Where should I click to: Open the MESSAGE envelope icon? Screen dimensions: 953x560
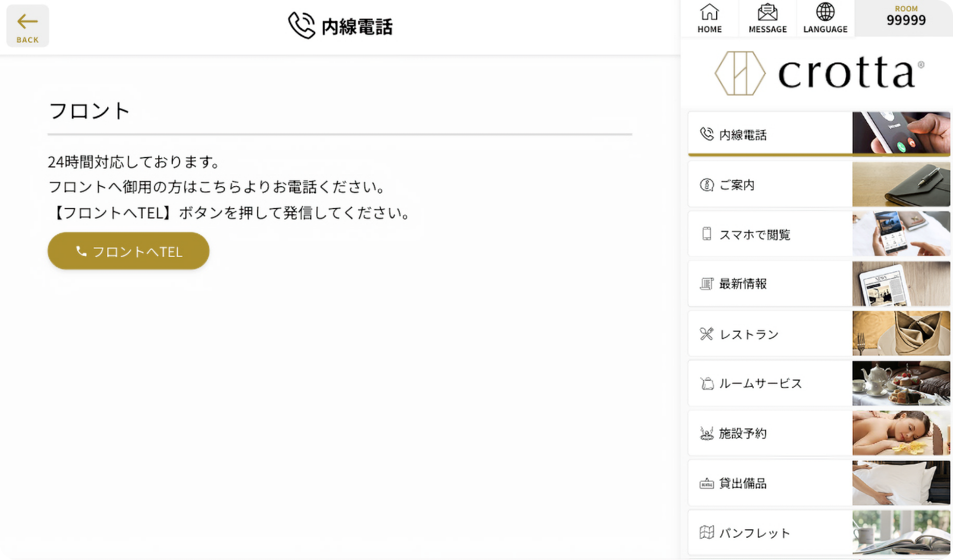coord(767,12)
